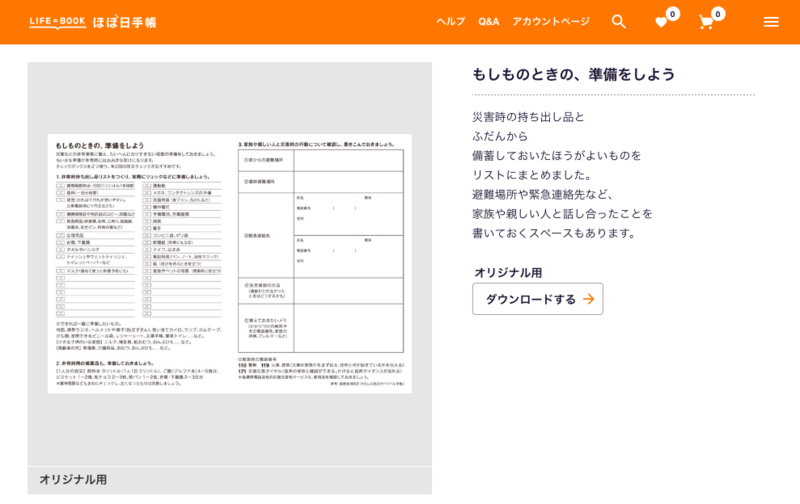Open the search magnifier icon
Screen dimensions: 800x504
[x=618, y=22]
